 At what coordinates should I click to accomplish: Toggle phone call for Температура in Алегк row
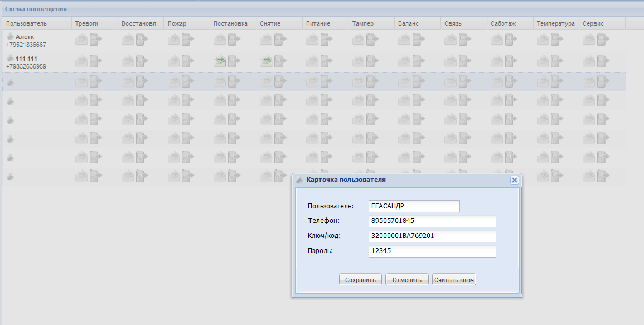pos(558,40)
